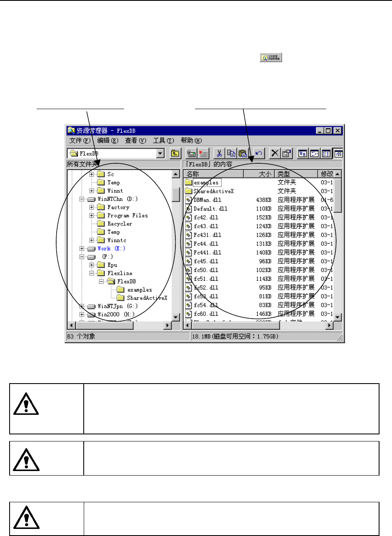Switch to Small Icons view
This screenshot has width=392, height=536.
(x=314, y=153)
